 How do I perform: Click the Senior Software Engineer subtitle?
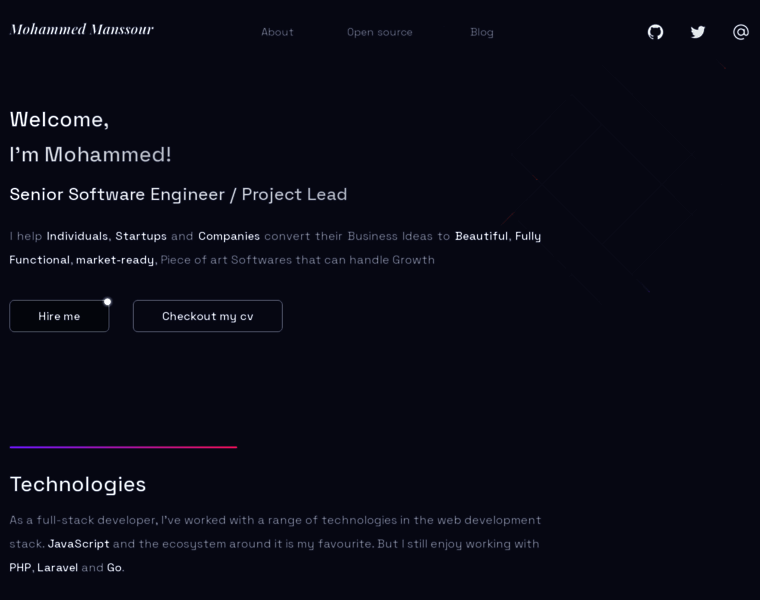(178, 194)
